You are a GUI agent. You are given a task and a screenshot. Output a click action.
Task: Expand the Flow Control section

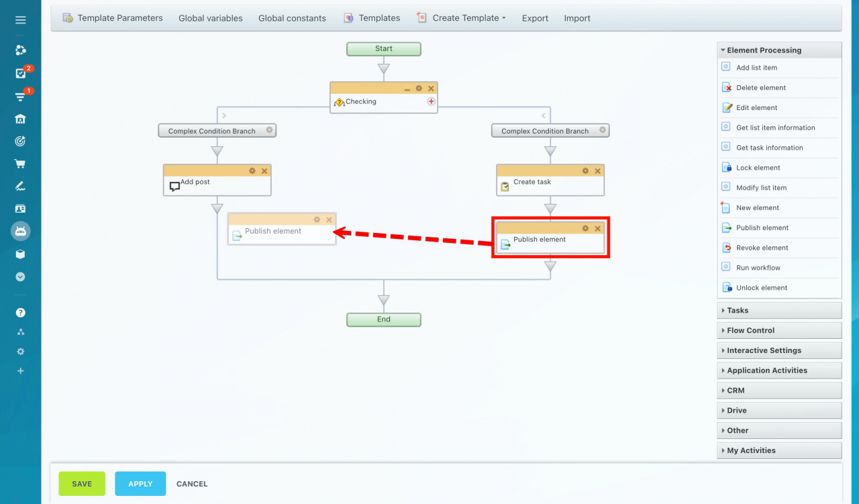(779, 331)
